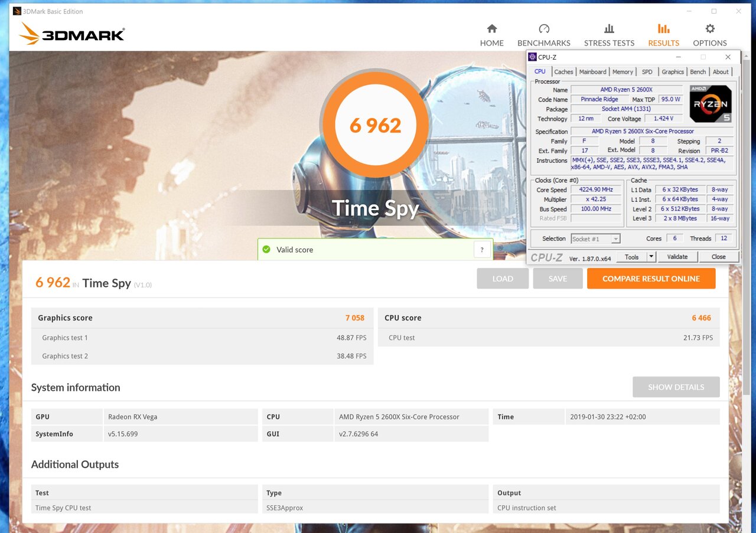Click the AMD Ryzen 5 logo in CPU-Z

711,104
